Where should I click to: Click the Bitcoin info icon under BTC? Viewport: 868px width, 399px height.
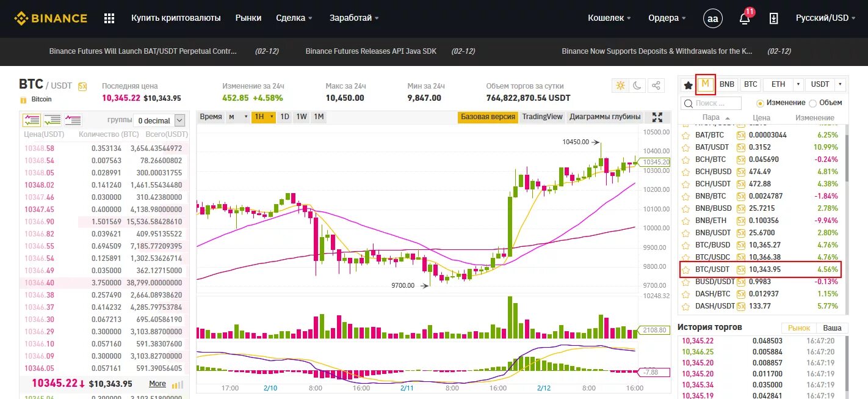[23, 100]
